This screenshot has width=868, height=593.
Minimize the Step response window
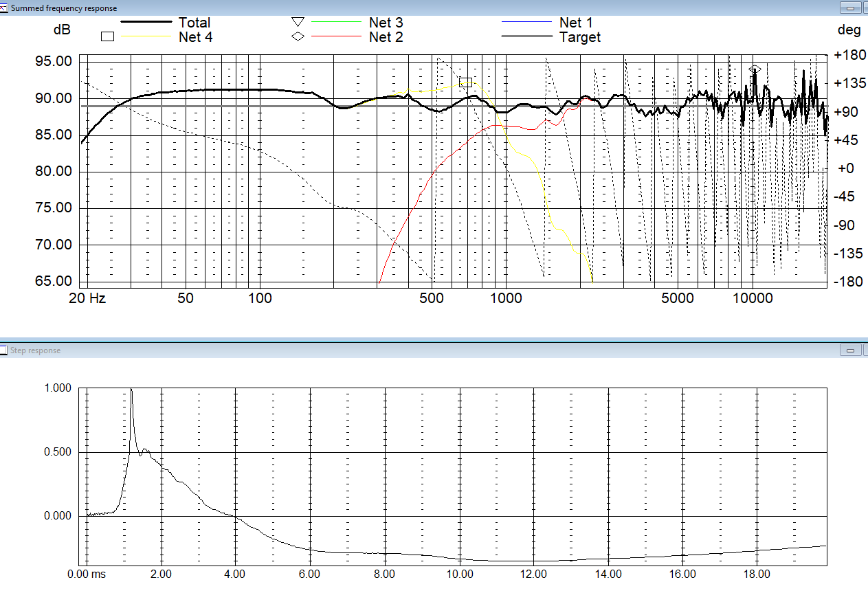pos(852,350)
